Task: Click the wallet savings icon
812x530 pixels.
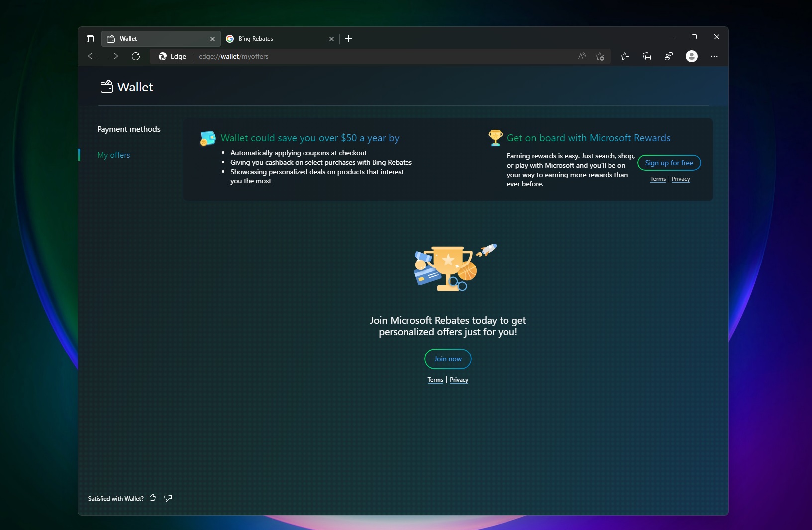Action: [x=207, y=138]
